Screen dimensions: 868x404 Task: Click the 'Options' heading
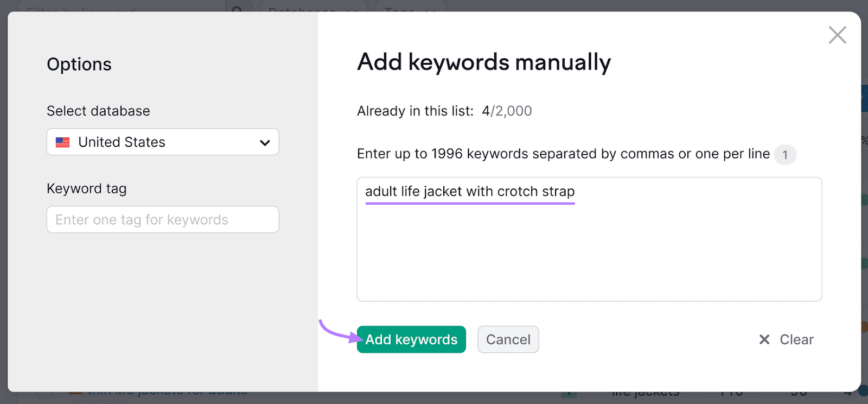click(x=79, y=64)
